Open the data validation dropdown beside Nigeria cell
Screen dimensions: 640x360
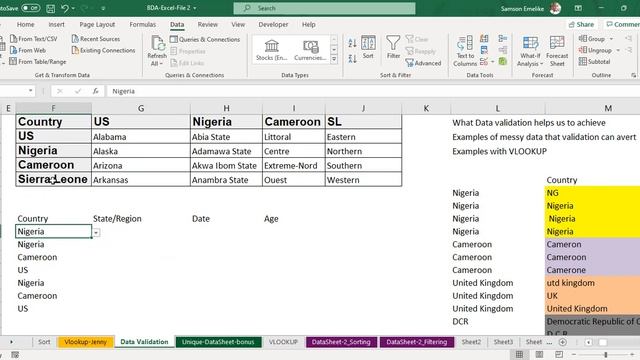tap(96, 232)
